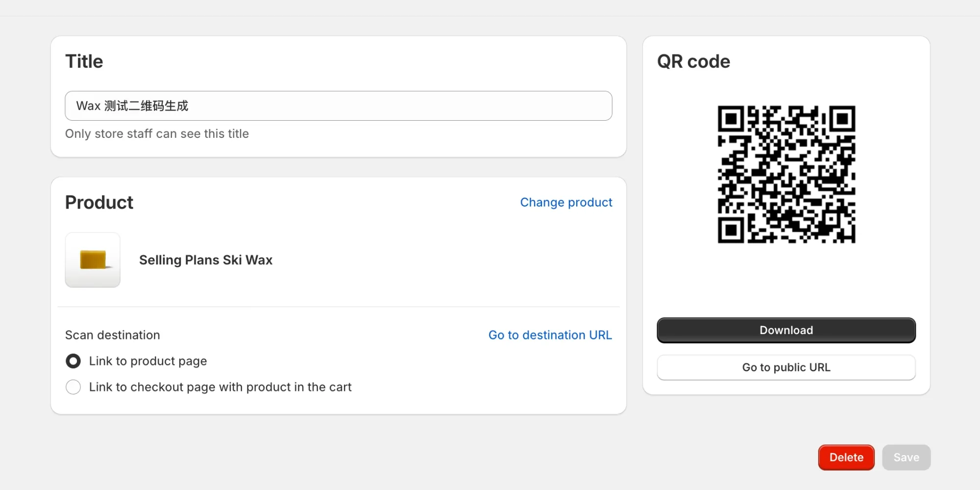Image resolution: width=980 pixels, height=490 pixels.
Task: Open the public URL
Action: click(786, 367)
